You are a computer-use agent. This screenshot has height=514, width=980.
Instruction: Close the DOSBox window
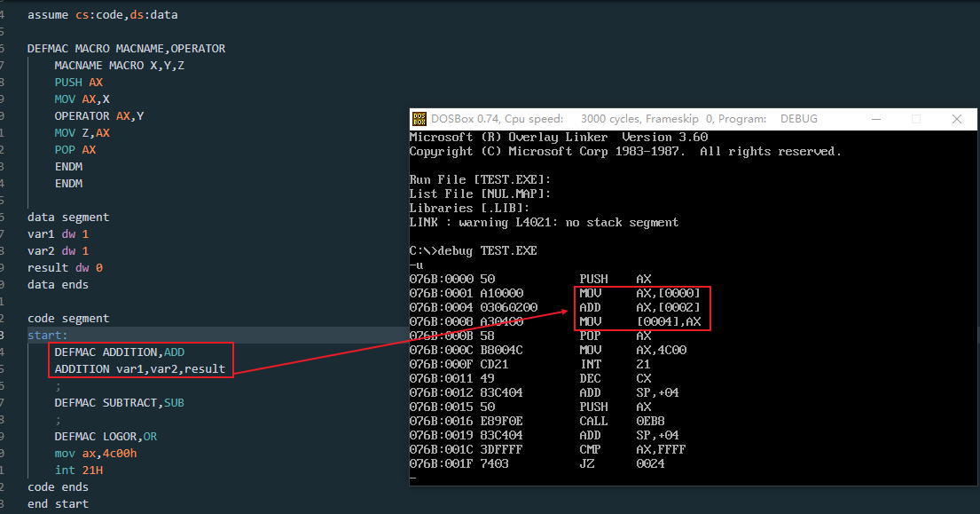pyautogui.click(x=956, y=119)
